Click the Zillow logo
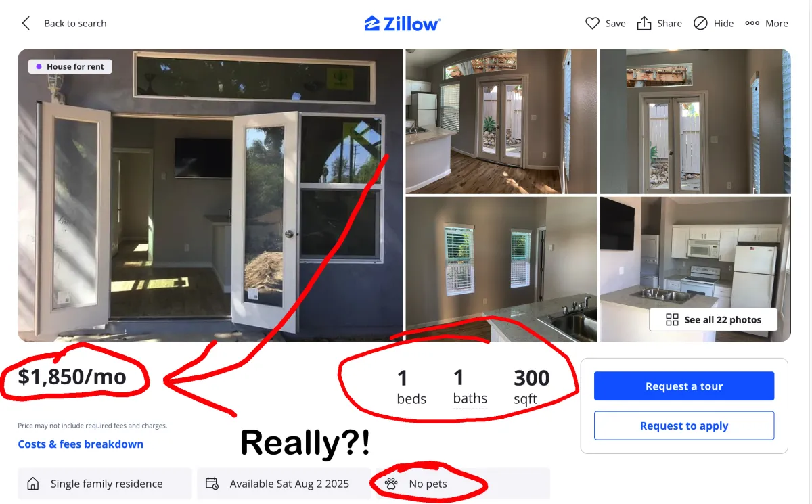The image size is (812, 504). [403, 24]
